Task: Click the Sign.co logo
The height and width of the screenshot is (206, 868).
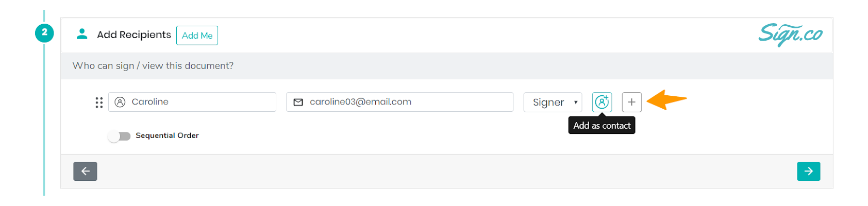Action: click(790, 35)
